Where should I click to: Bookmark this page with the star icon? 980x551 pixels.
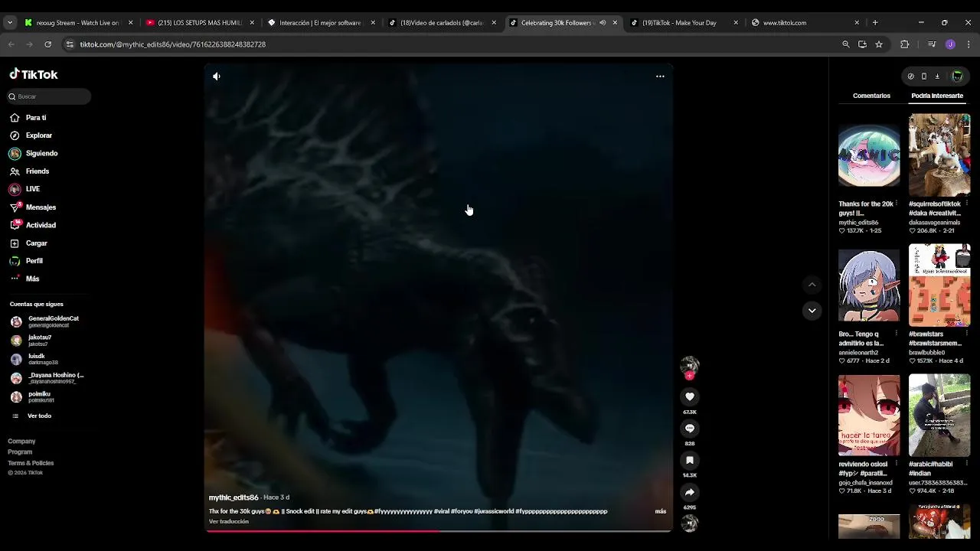(879, 44)
